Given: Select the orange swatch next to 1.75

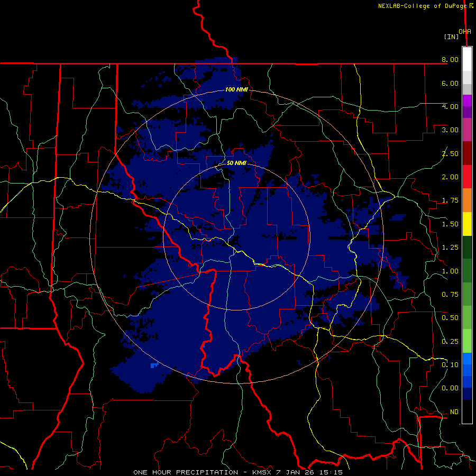Looking at the screenshot, I should pos(467,200).
